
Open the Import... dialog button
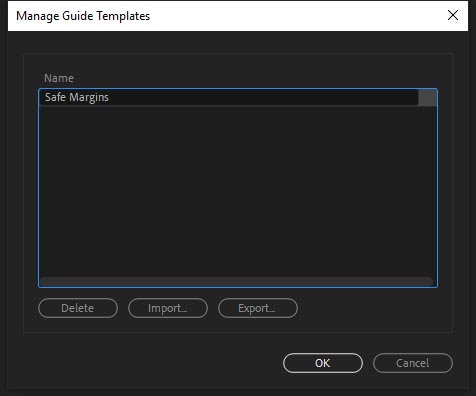coord(168,308)
